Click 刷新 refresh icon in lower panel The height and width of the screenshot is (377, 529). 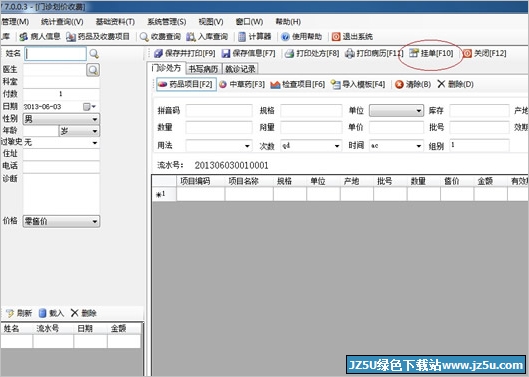coord(10,313)
